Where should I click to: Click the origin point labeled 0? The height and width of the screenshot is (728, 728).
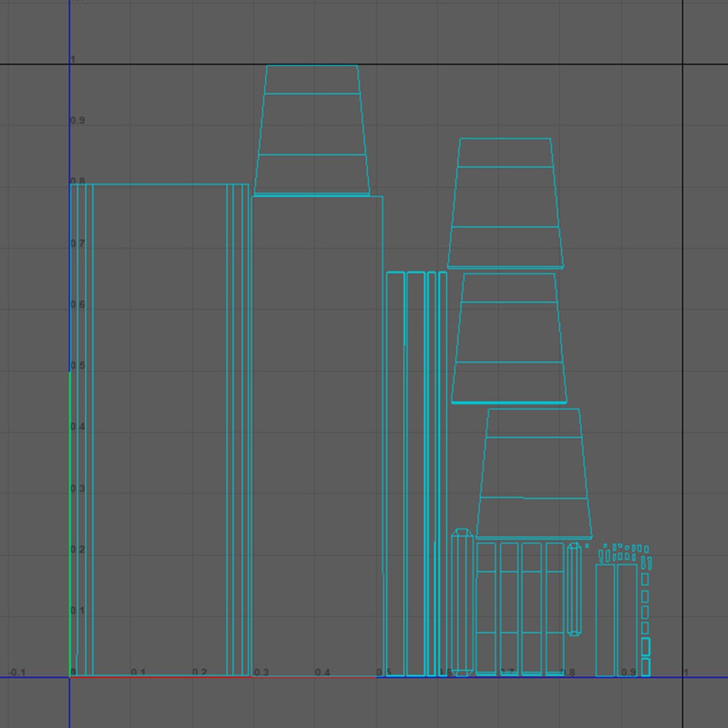pyautogui.click(x=73, y=672)
